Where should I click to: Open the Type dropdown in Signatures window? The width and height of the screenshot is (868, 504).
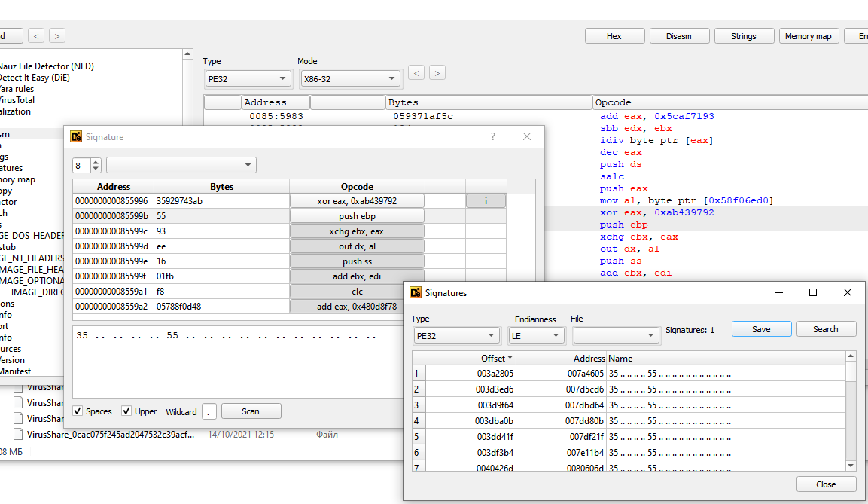coord(455,336)
